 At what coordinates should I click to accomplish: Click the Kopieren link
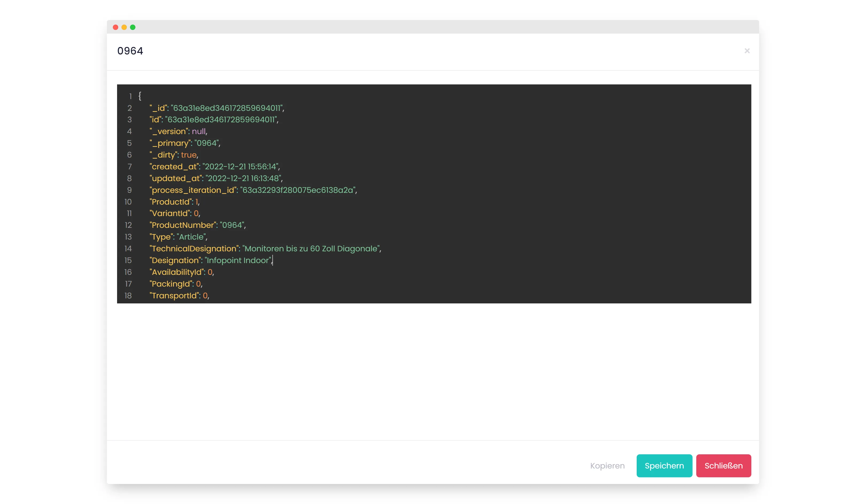607,466
